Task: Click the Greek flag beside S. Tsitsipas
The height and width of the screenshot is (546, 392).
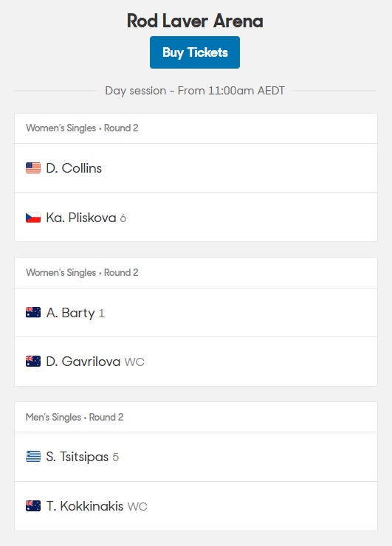Action: pos(33,457)
